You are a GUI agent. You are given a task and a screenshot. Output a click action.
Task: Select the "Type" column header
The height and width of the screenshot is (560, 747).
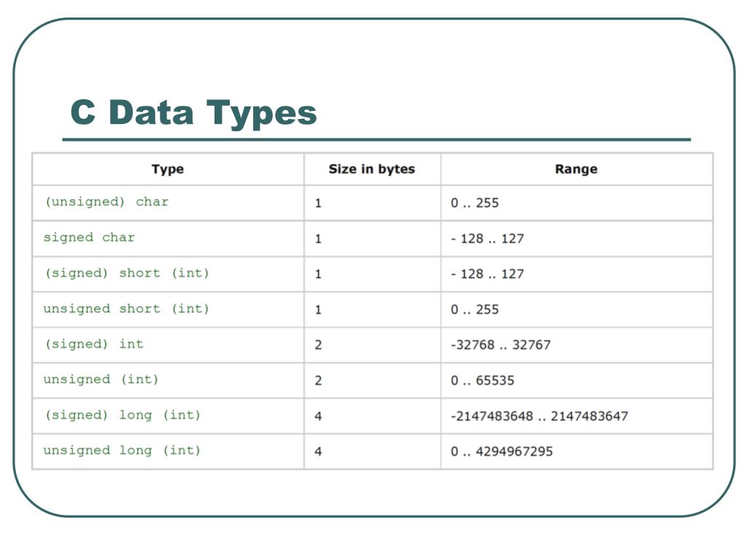[168, 169]
